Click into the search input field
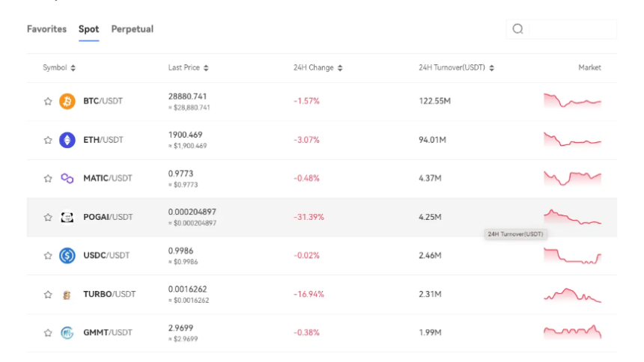Screen dimensions: 644x362 (571, 29)
